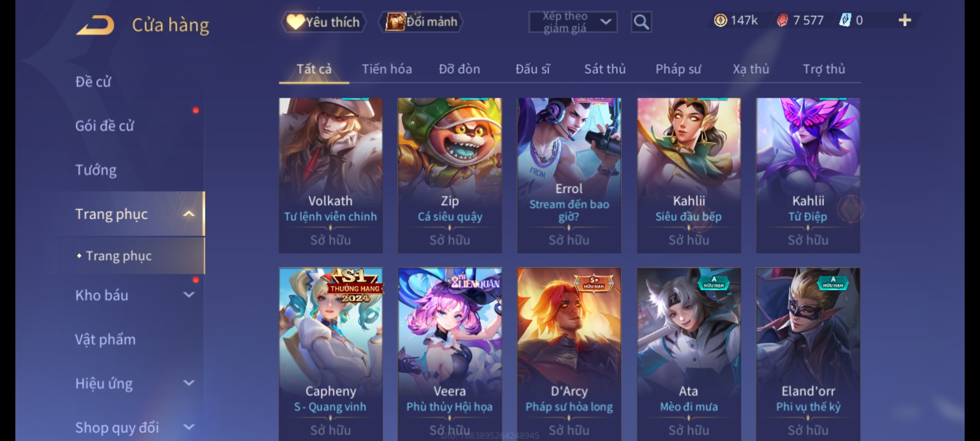
Task: Select the Pháp sư tab
Action: pos(678,69)
